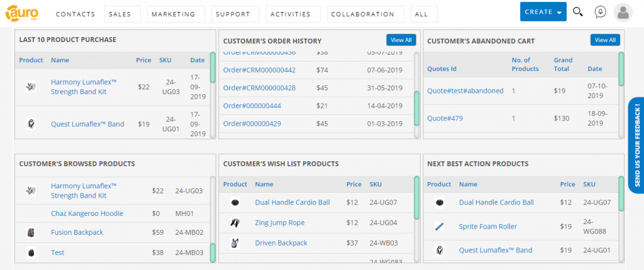This screenshot has width=644, height=270.
Task: Click Quest Lumaflex Band image in Last 10 purchases
Action: point(31,124)
